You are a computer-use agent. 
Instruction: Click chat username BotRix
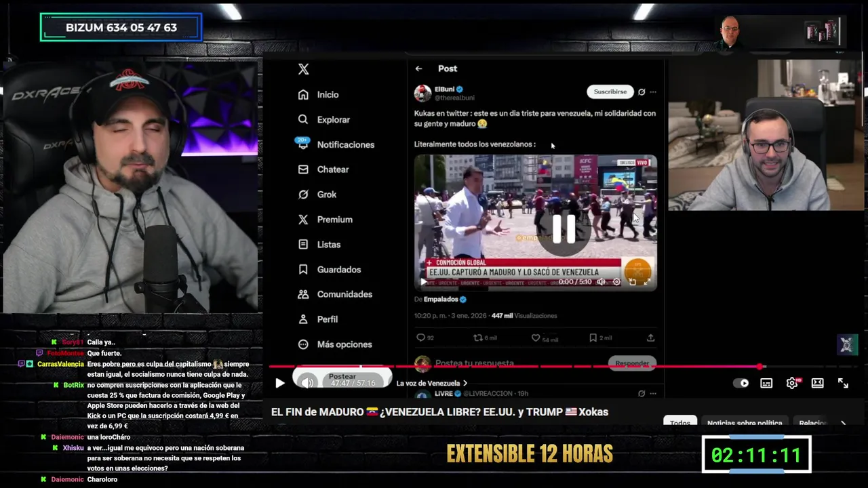pos(73,385)
